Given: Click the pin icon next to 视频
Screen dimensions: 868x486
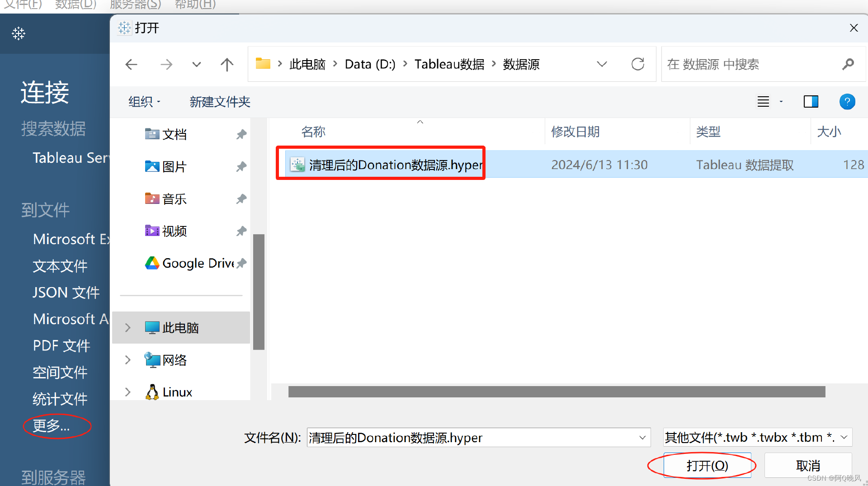Looking at the screenshot, I should click(x=241, y=231).
